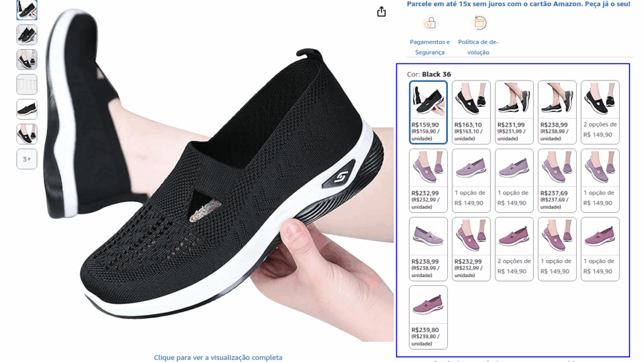Show more images via the 3+ thumbnail
This screenshot has width=644, height=362.
[x=26, y=159]
